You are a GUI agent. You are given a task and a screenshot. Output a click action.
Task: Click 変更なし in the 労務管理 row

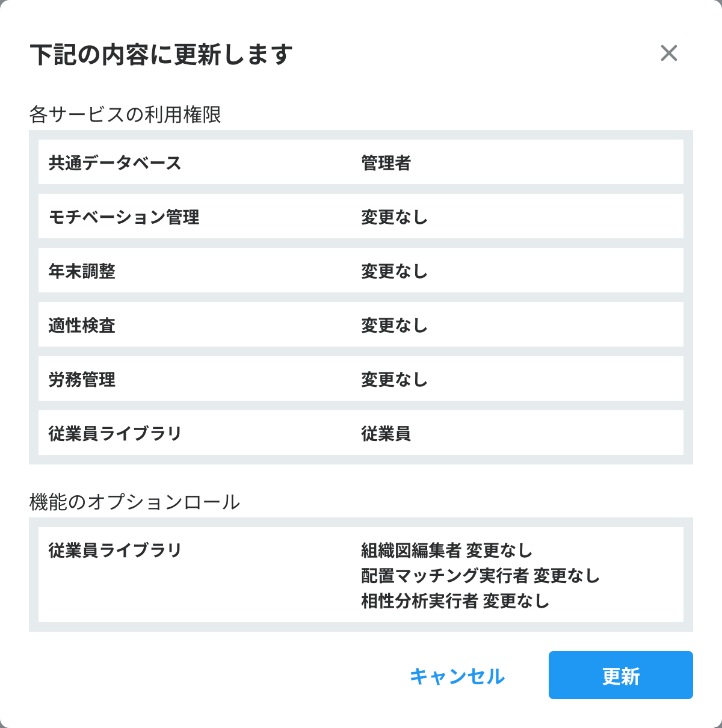(x=394, y=380)
